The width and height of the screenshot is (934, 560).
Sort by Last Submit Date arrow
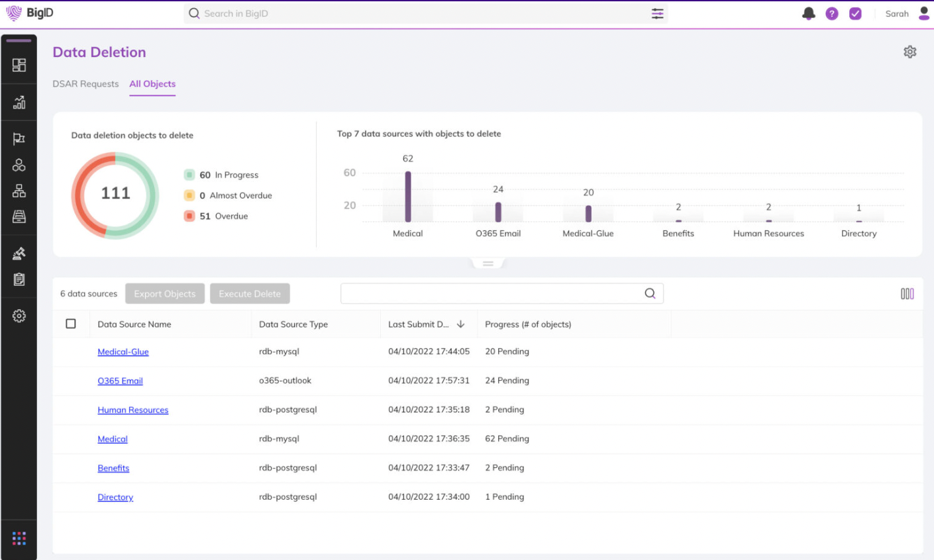pyautogui.click(x=460, y=324)
